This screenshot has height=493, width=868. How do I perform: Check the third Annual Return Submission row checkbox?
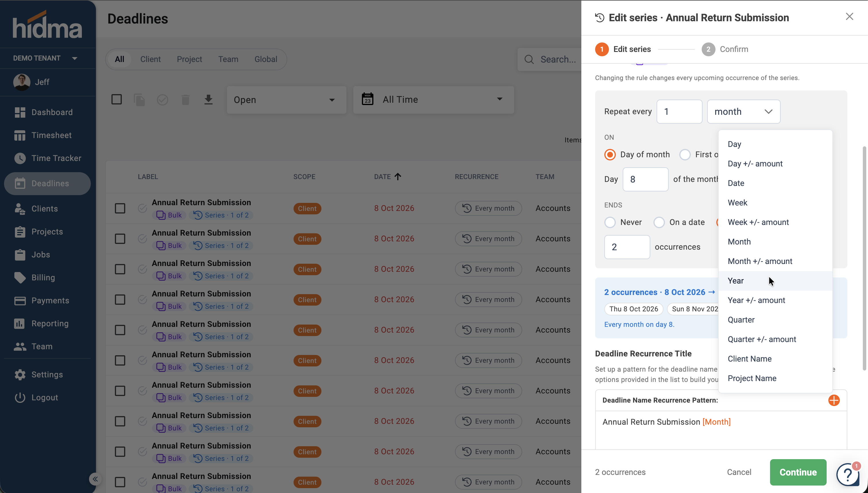120,269
